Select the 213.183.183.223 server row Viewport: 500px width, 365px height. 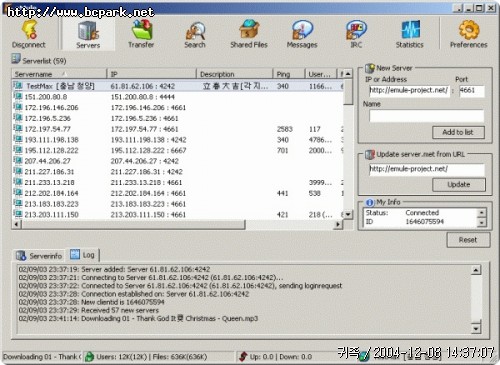click(x=178, y=204)
